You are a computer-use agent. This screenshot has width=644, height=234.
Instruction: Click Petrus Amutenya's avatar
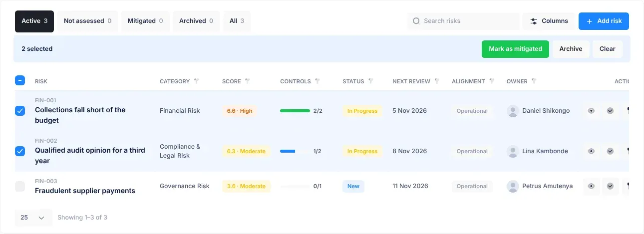513,186
